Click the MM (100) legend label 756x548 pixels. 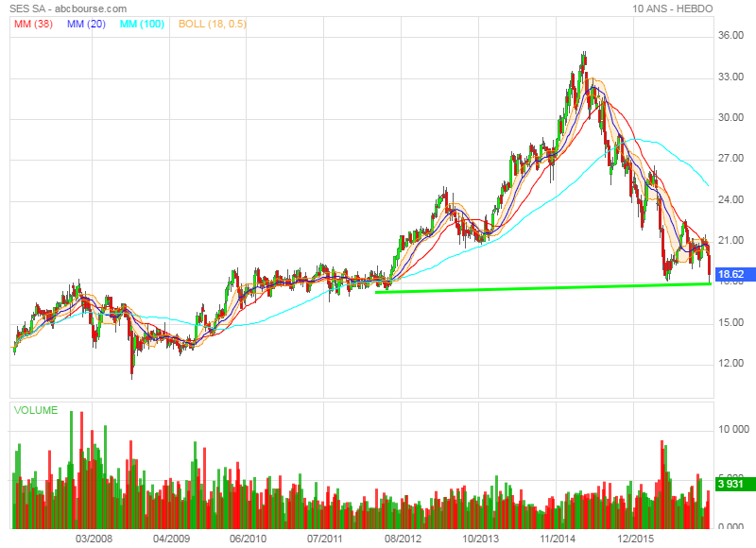point(143,24)
